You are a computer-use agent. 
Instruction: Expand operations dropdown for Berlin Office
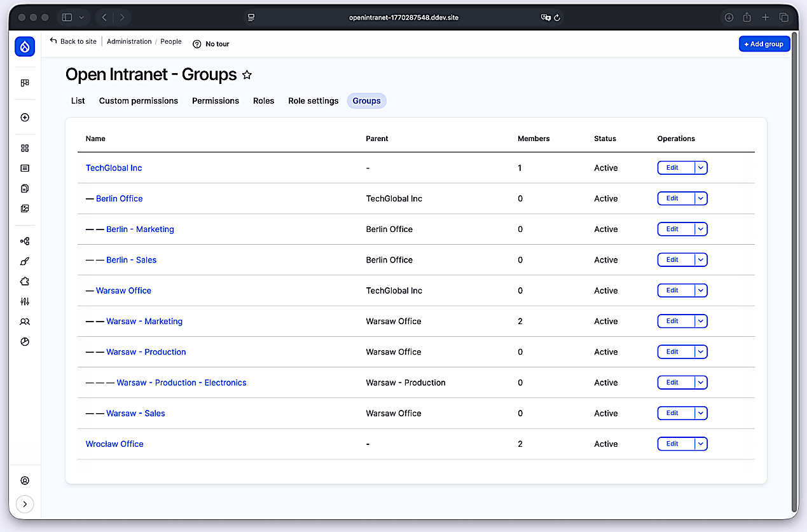click(701, 198)
